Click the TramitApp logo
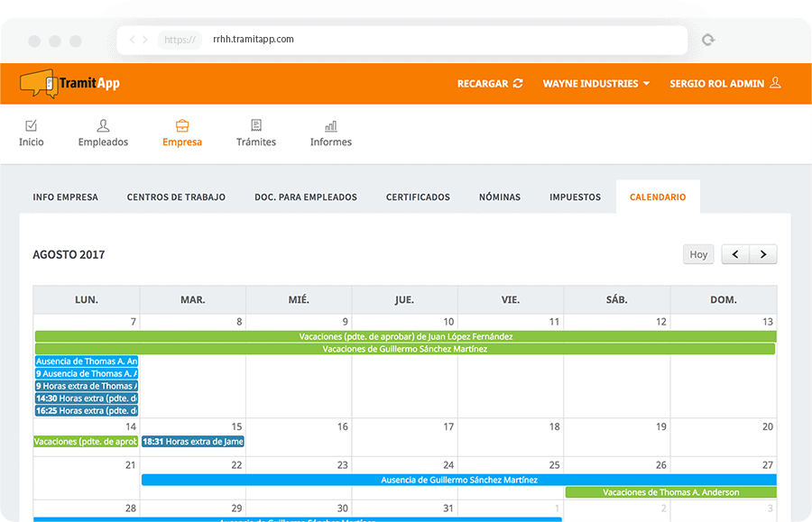This screenshot has height=522, width=812. [x=69, y=83]
